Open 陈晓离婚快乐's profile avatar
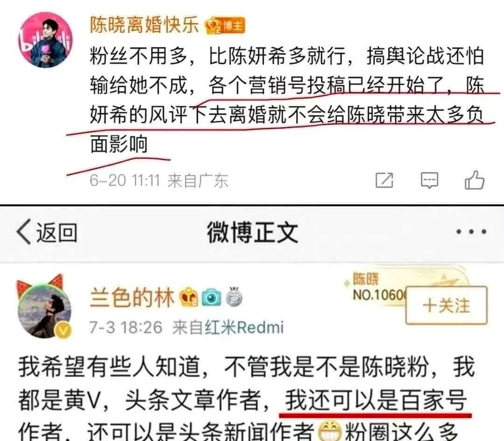 click(45, 40)
